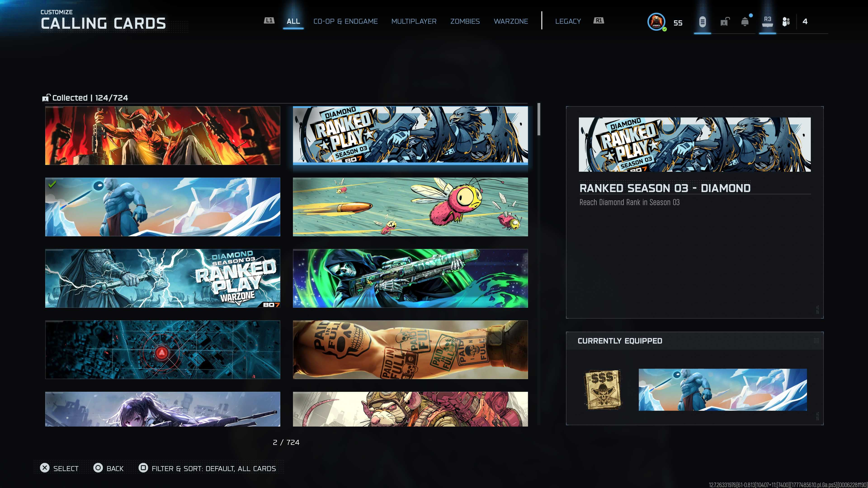Open the party members icon
Image resolution: width=868 pixels, height=488 pixels.
point(786,22)
